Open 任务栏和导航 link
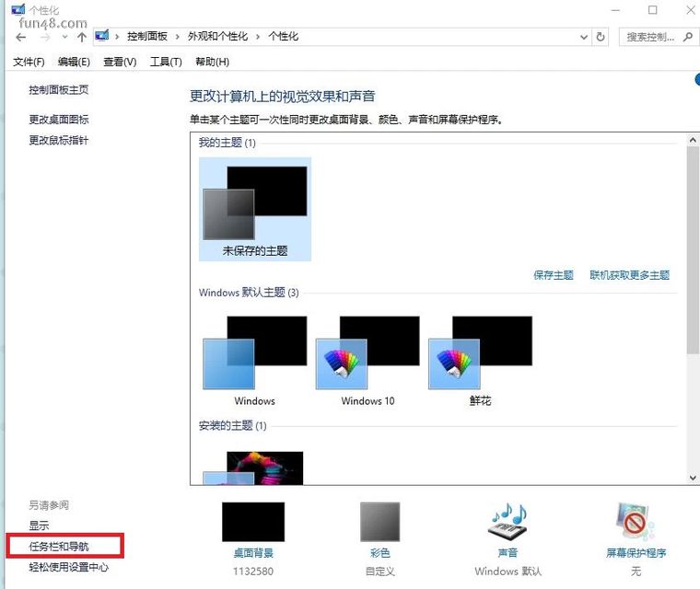The width and height of the screenshot is (700, 589). click(58, 546)
